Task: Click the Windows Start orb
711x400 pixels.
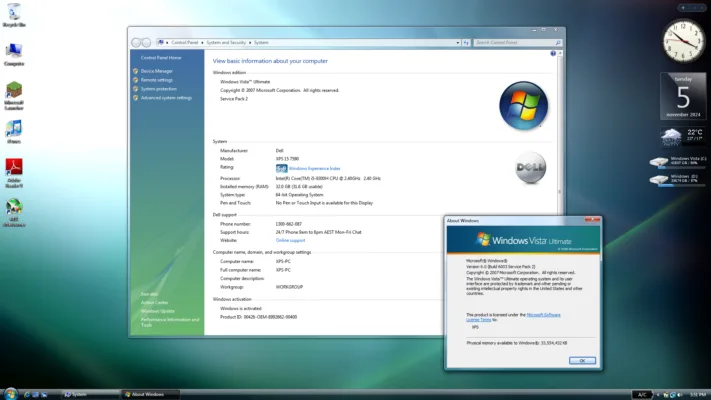Action: [10, 393]
